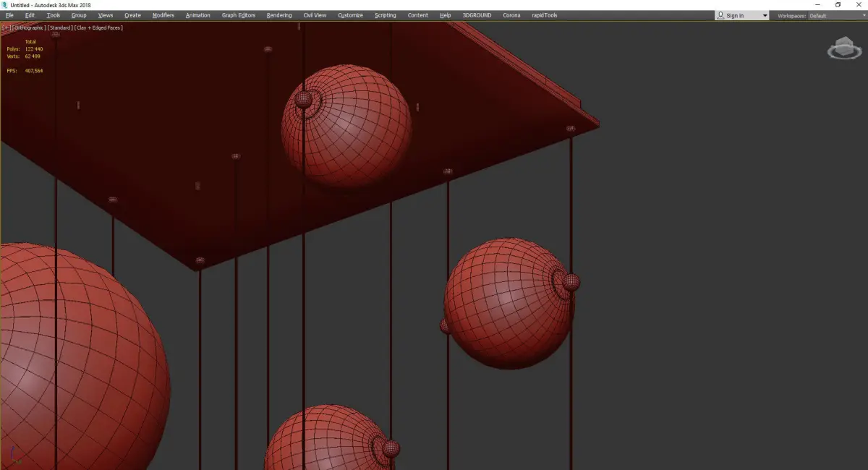Screen dimensions: 868x470
Task: Open the 3DGROUND menu
Action: [x=477, y=15]
